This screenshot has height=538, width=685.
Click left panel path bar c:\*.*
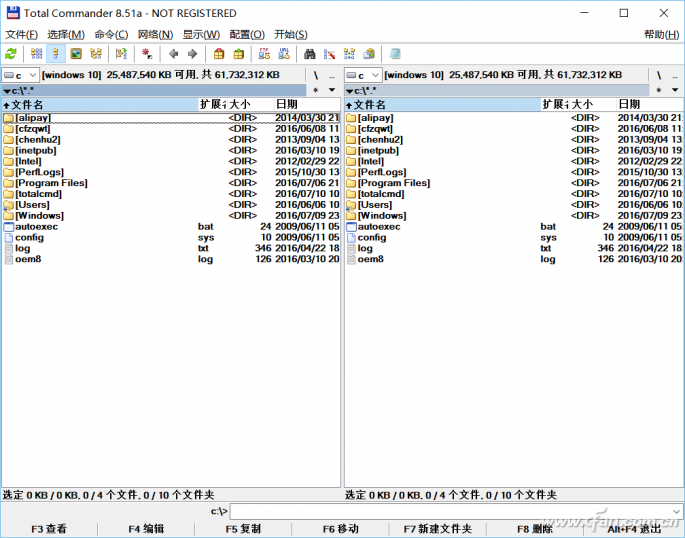tap(154, 90)
